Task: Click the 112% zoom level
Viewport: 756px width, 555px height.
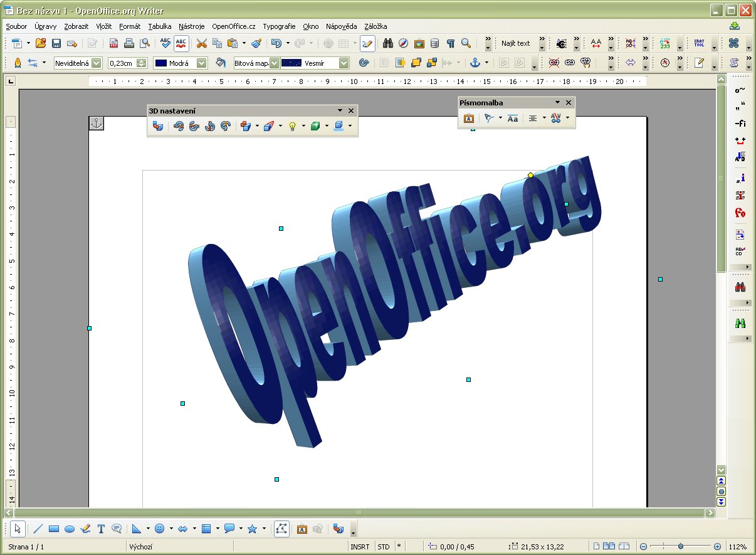Action: click(x=738, y=547)
